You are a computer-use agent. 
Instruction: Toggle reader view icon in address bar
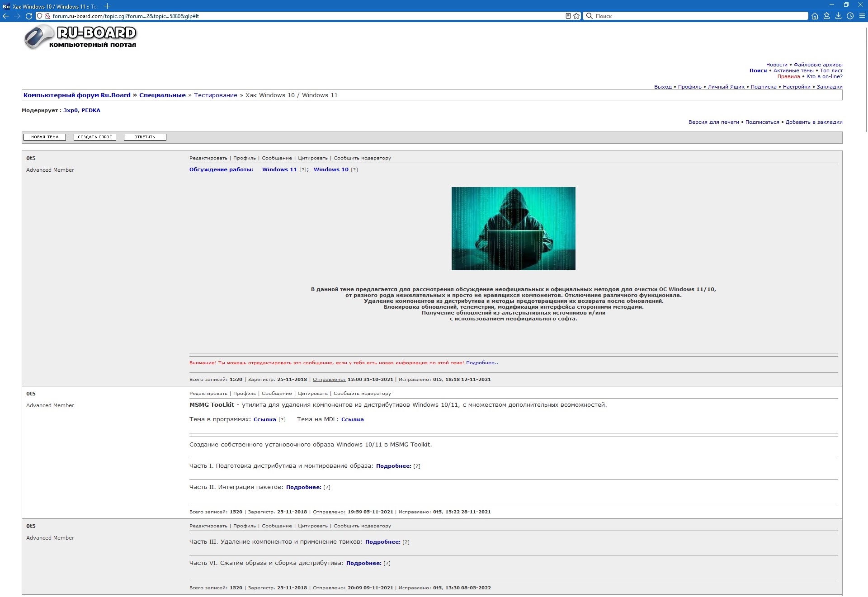tap(568, 16)
